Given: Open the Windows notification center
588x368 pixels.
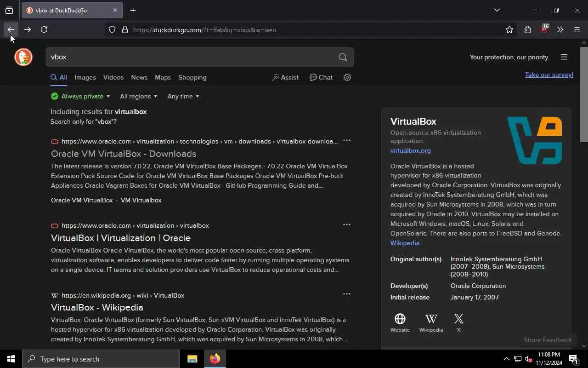Looking at the screenshot, I should (574, 359).
